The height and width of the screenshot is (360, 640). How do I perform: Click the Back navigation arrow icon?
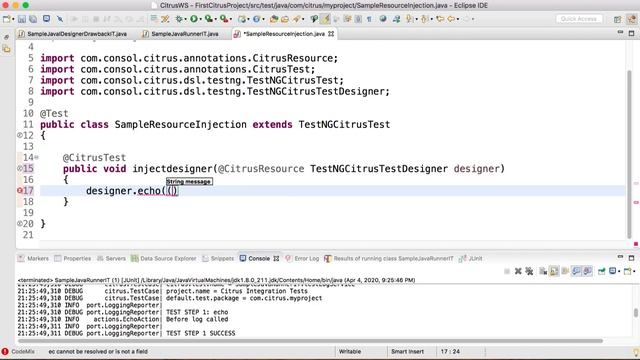[451, 19]
